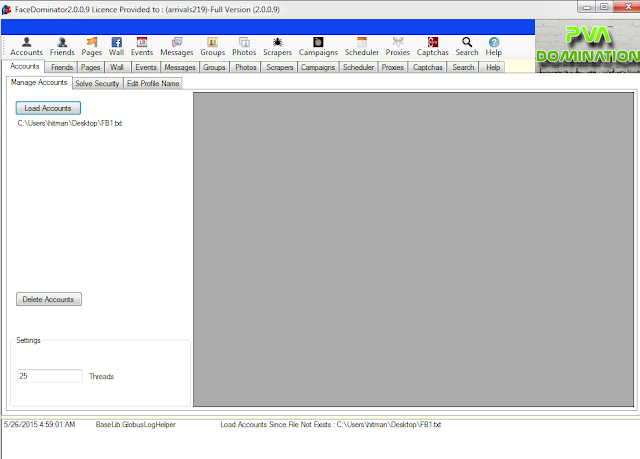The width and height of the screenshot is (640, 459).
Task: Open the Proxies toolbar icon
Action: [x=398, y=47]
